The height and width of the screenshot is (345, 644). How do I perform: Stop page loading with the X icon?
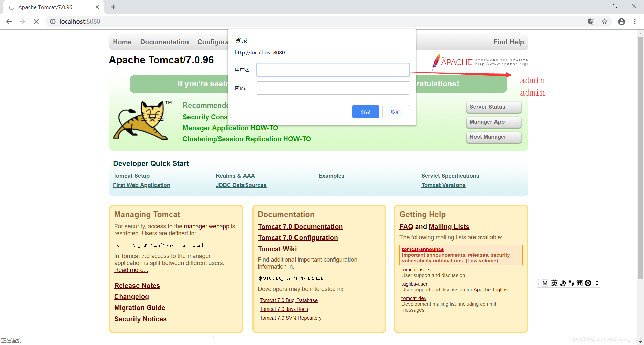(36, 22)
